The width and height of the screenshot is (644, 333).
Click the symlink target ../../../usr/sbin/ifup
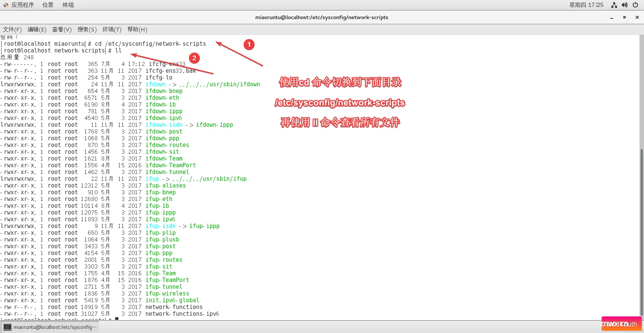tap(210, 179)
